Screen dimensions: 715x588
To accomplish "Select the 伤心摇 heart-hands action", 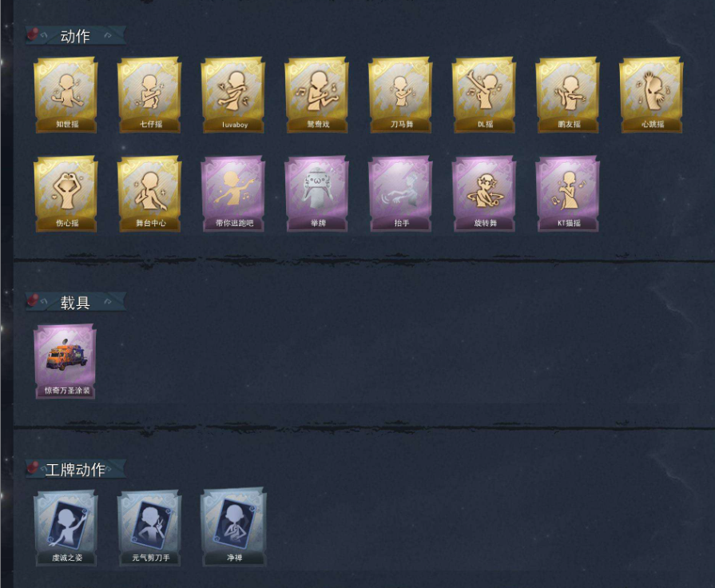I will (66, 194).
